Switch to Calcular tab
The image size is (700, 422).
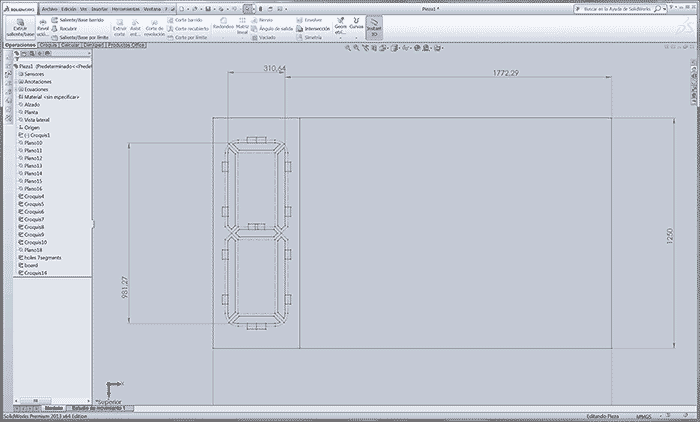pyautogui.click(x=70, y=45)
